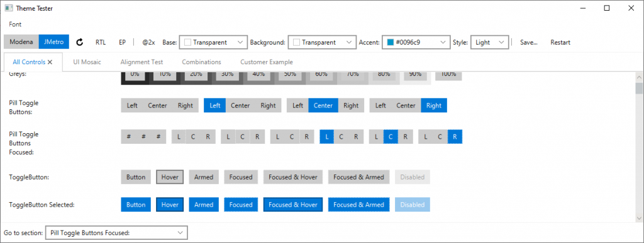Toggle the @2x scaling option

[148, 42]
